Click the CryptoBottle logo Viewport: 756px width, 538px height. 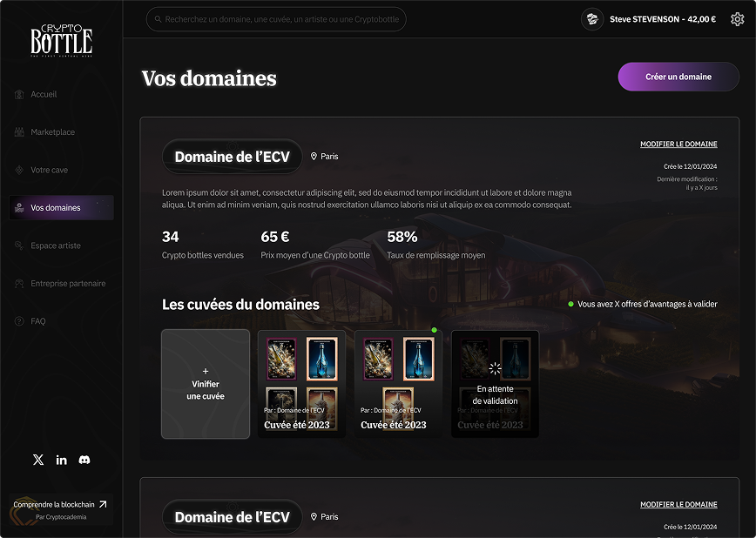click(61, 39)
